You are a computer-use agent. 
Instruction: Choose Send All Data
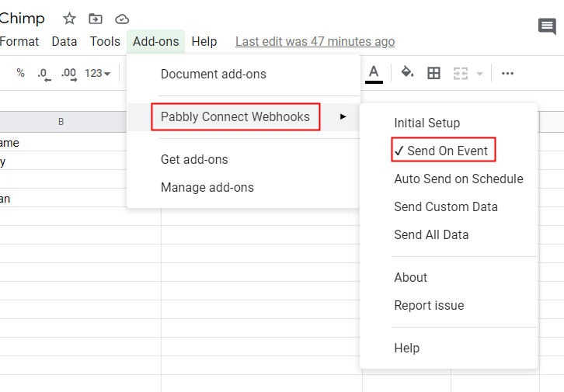(448, 234)
